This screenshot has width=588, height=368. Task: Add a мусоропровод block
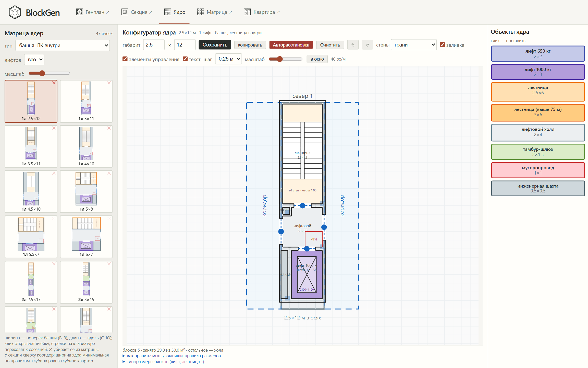[x=538, y=170]
